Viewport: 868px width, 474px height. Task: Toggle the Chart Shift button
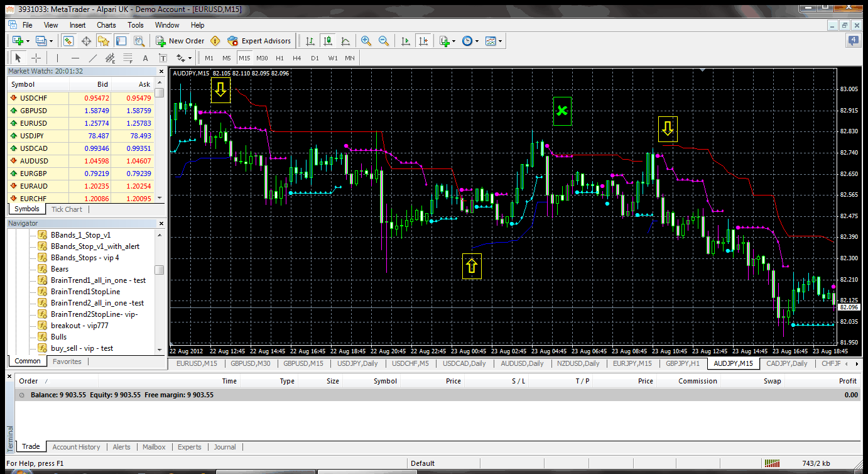click(x=423, y=41)
